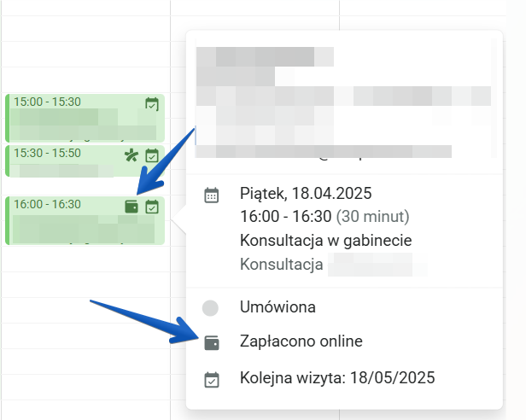Click the calendar-check icon beside Kolejna wizyta
This screenshot has height=420, width=526.
coord(212,380)
